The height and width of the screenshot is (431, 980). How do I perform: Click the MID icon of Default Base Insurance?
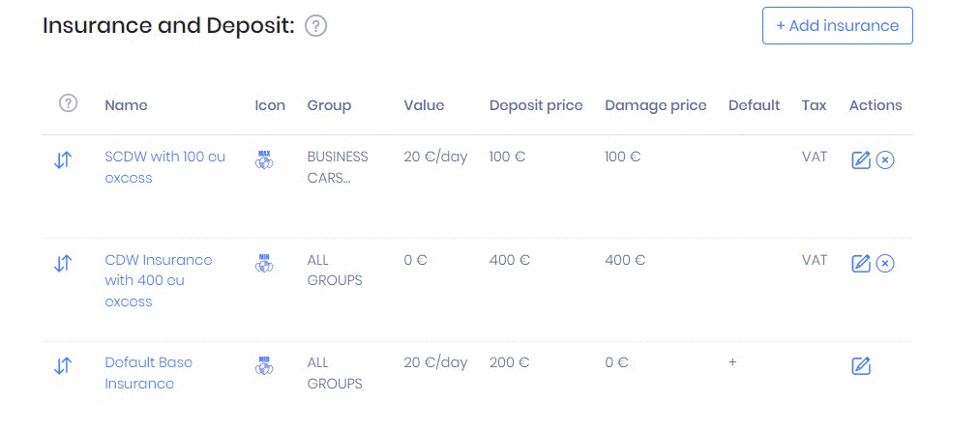click(264, 364)
